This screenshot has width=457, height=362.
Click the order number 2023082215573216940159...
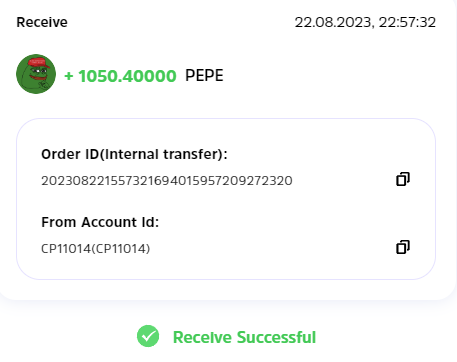(x=167, y=181)
